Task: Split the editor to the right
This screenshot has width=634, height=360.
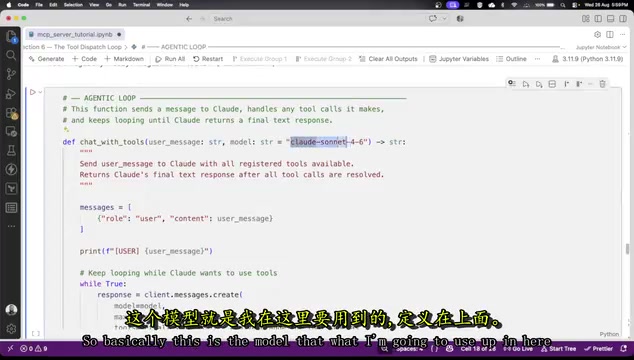Action: [x=610, y=34]
